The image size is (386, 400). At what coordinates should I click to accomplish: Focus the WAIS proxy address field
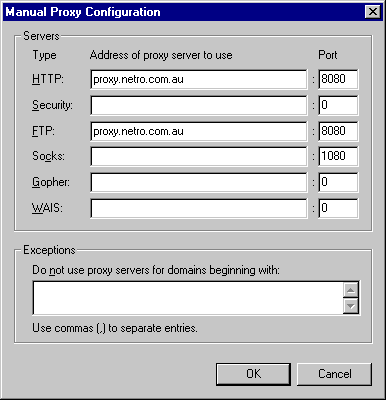[x=199, y=208]
